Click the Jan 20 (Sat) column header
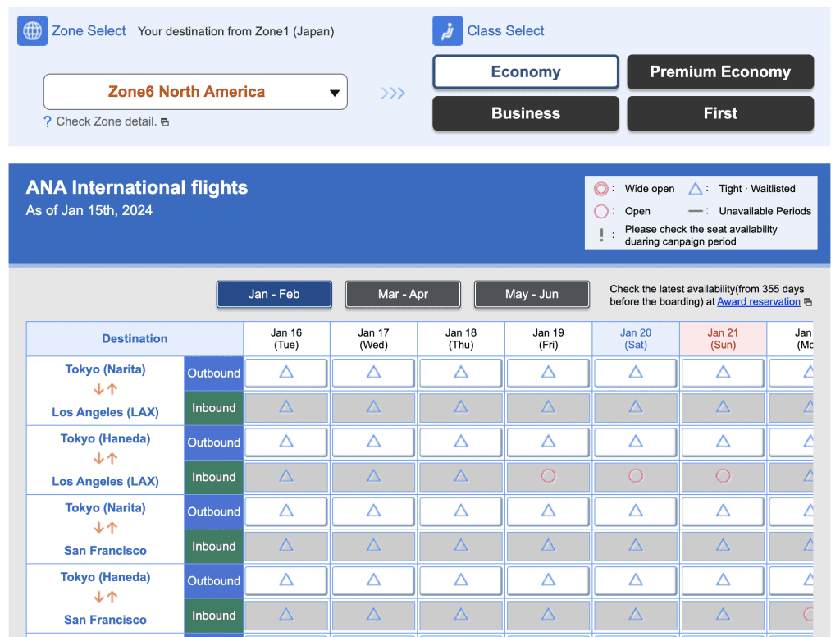The image size is (840, 637). tap(636, 339)
